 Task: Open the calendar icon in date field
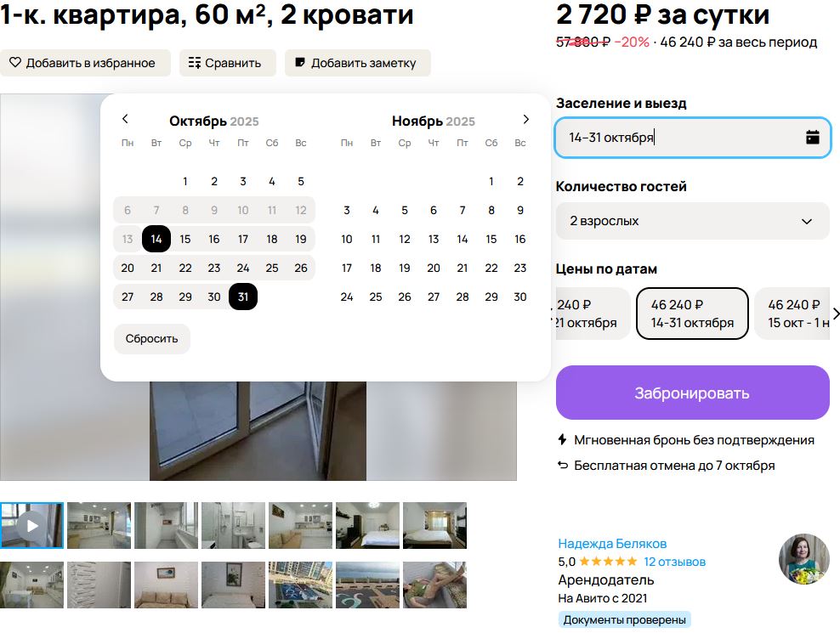(812, 137)
